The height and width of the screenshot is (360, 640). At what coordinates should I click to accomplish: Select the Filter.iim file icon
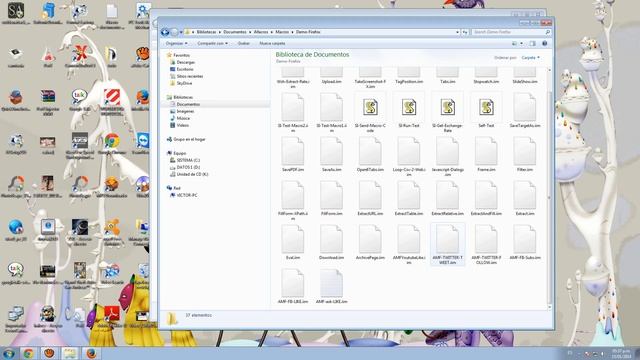pos(524,151)
